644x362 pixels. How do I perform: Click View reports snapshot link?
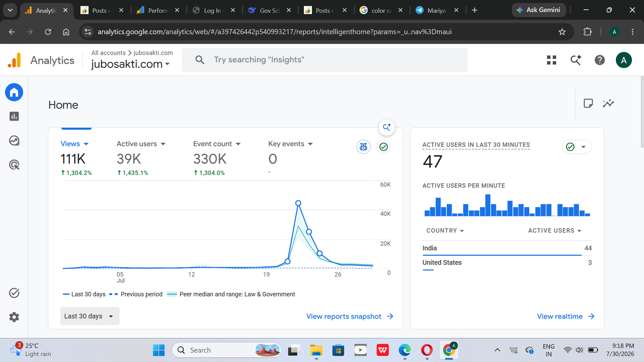point(350,317)
